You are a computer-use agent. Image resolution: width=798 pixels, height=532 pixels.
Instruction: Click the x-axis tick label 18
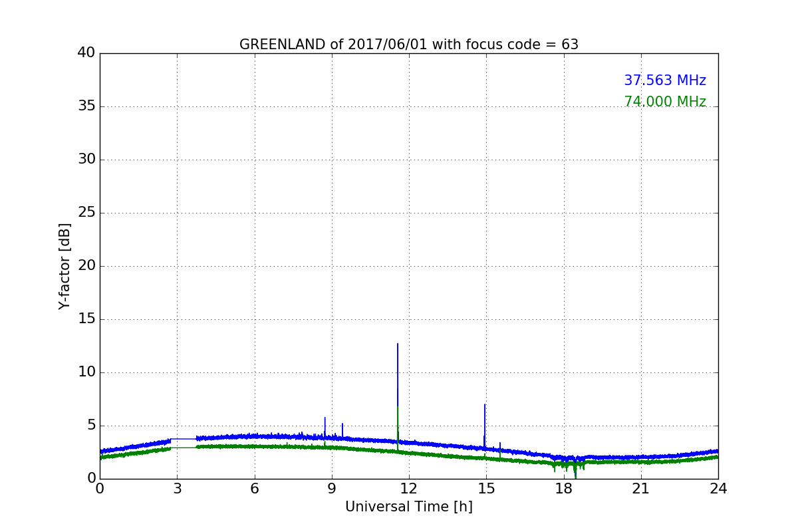[564, 489]
